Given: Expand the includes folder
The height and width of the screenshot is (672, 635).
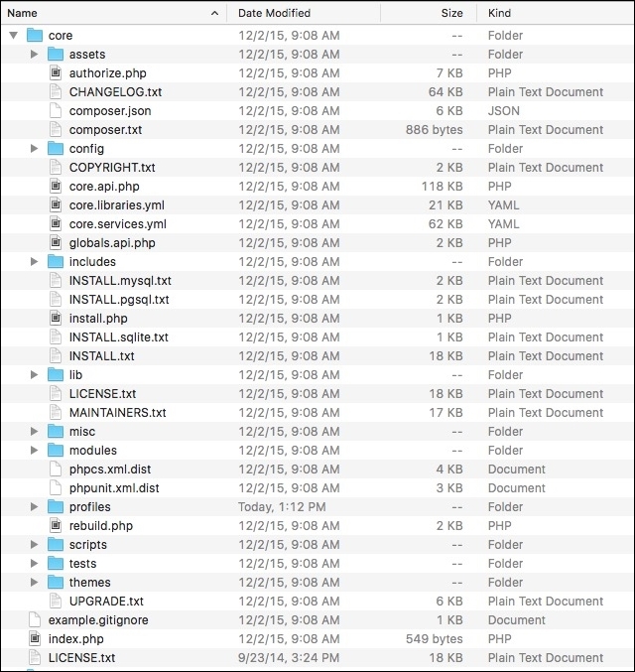Looking at the screenshot, I should [35, 261].
